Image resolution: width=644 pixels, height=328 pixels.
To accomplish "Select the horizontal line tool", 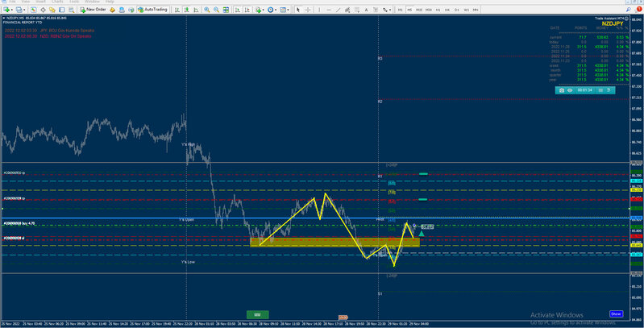I will (x=329, y=10).
